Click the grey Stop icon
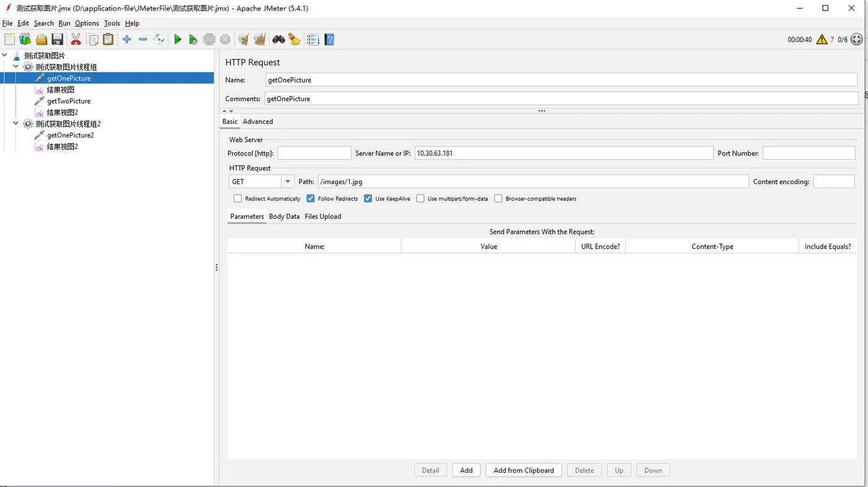Screen dimensions: 868x487 210,40
